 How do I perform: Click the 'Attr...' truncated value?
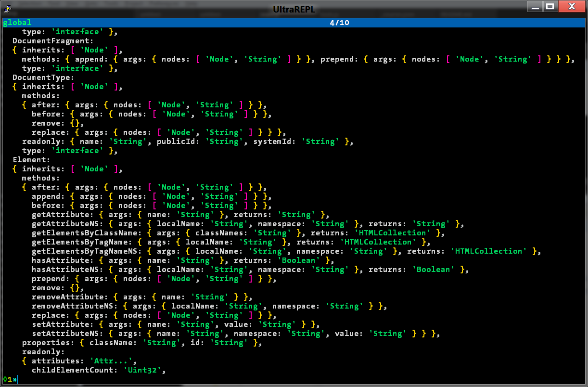coord(111,361)
